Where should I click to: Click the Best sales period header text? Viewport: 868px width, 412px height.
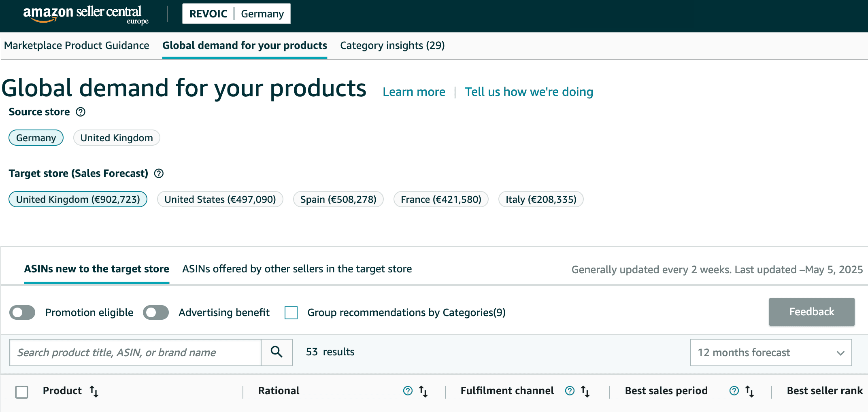666,391
